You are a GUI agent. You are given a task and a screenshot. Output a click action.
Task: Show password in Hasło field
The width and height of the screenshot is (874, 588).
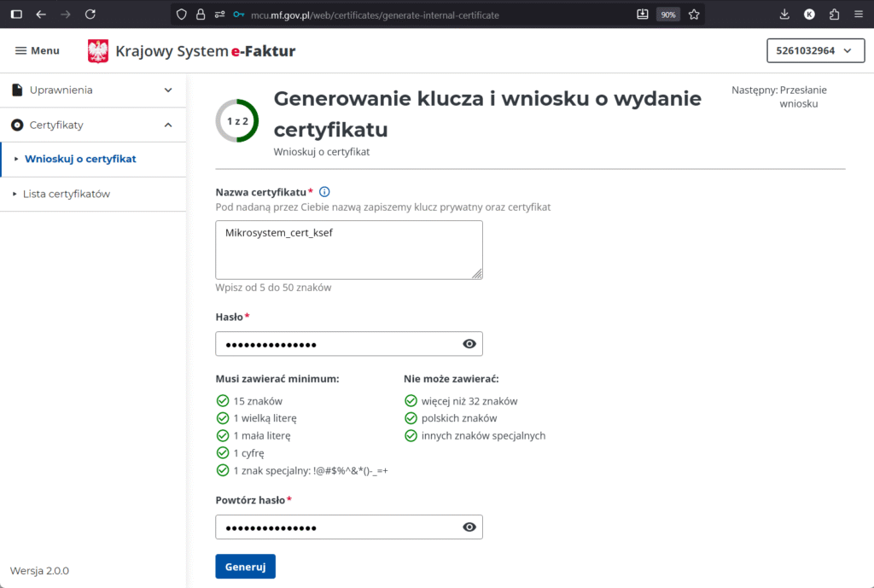pyautogui.click(x=469, y=344)
